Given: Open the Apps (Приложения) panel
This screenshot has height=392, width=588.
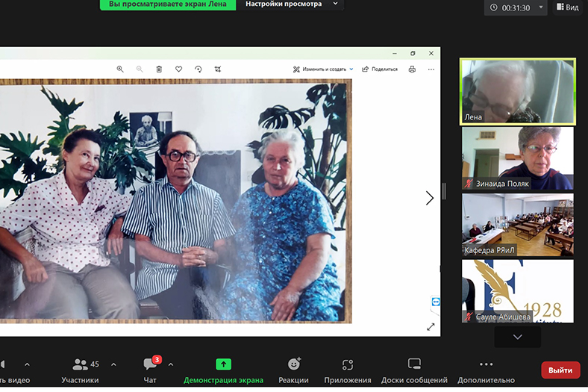Looking at the screenshot, I should click(347, 365).
